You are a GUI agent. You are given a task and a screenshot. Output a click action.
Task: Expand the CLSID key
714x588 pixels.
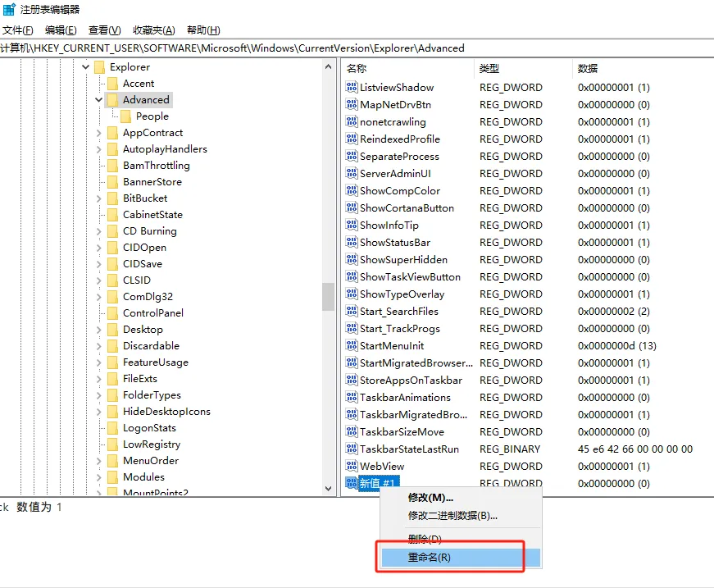(99, 280)
